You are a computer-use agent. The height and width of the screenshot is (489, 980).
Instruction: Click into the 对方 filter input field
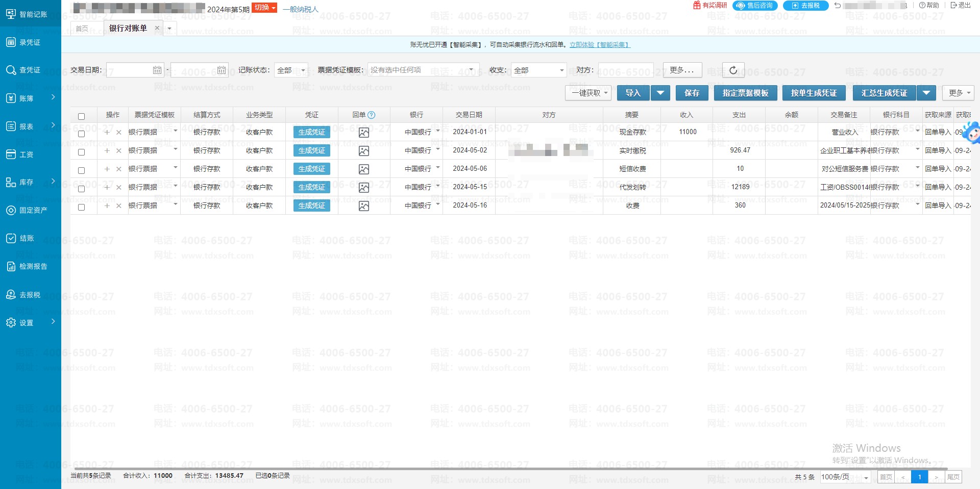pos(626,70)
